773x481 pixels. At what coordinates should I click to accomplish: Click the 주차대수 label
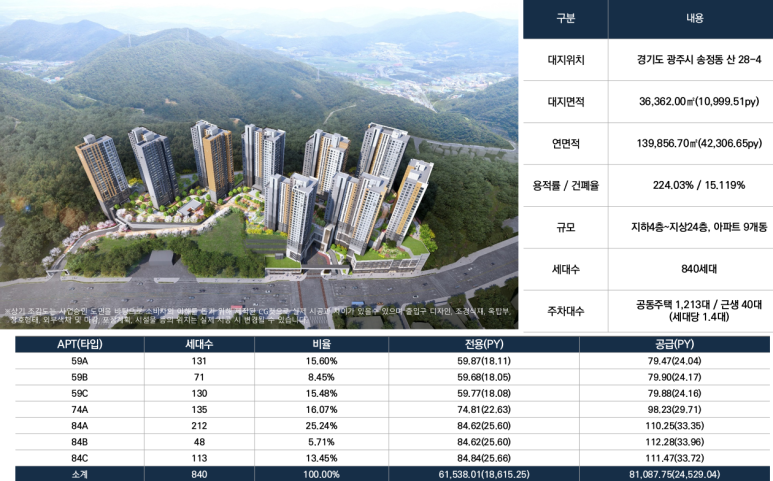click(x=565, y=311)
